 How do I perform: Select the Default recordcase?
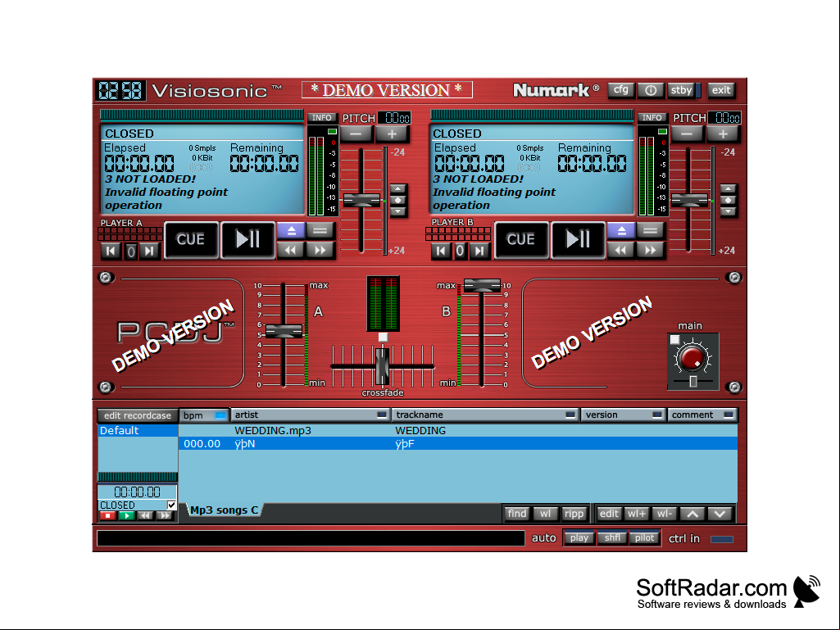tap(138, 430)
